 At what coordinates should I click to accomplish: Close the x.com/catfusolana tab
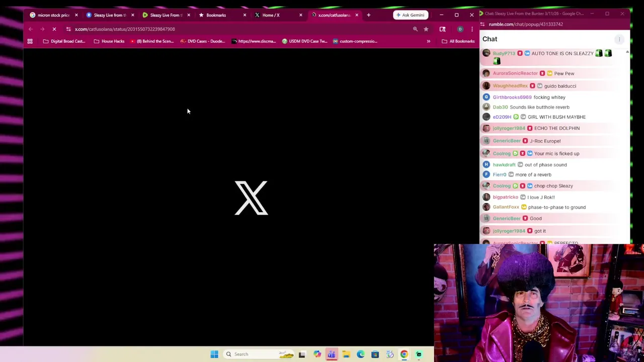tap(357, 15)
